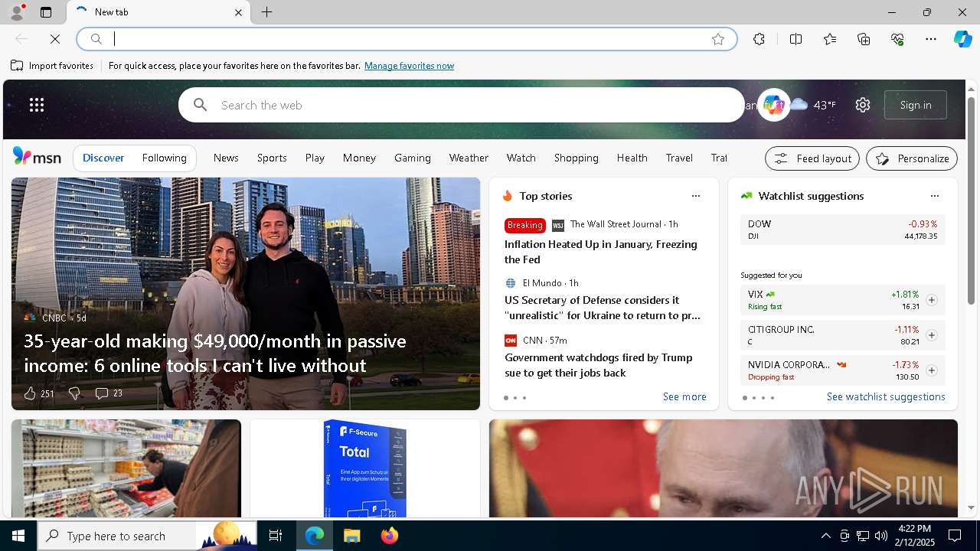Image resolution: width=980 pixels, height=551 pixels.
Task: Open the Weather category
Action: (x=469, y=158)
